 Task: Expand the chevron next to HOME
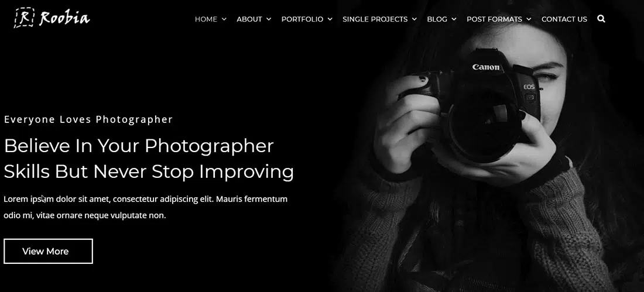point(224,19)
